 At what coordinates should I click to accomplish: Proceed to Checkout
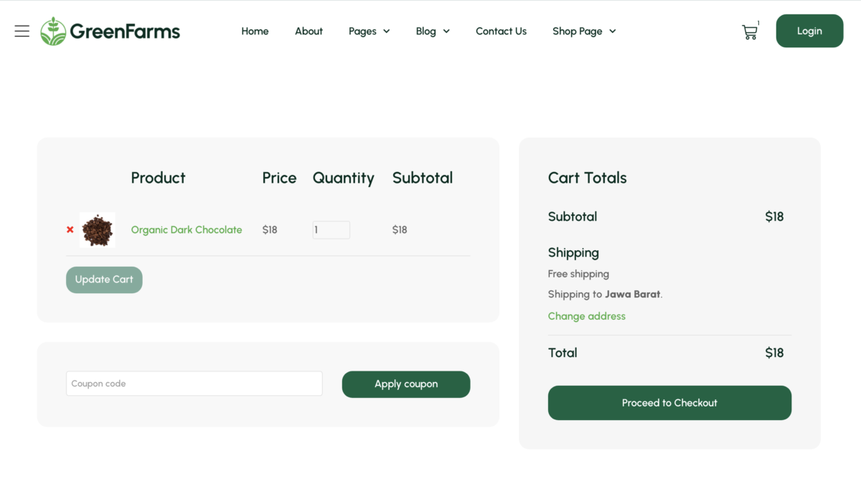[669, 402]
